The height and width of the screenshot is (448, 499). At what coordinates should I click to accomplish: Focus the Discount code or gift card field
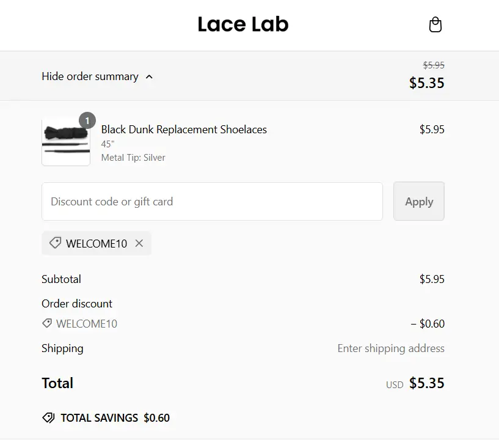click(212, 201)
